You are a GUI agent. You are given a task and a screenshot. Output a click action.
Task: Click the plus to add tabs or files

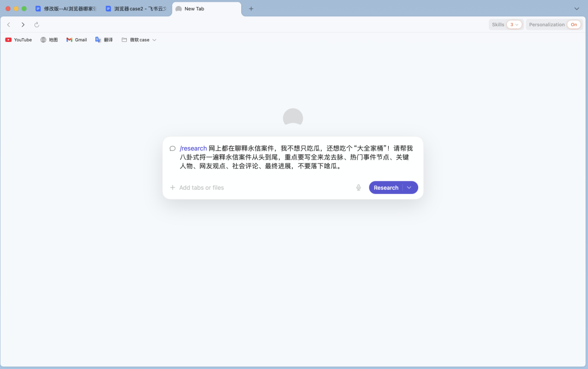click(x=173, y=187)
